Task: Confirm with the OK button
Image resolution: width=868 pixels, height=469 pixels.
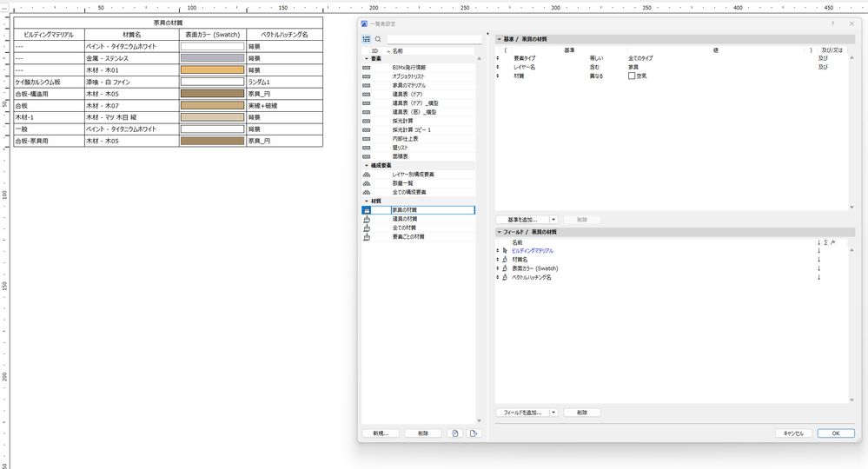Action: [x=836, y=433]
